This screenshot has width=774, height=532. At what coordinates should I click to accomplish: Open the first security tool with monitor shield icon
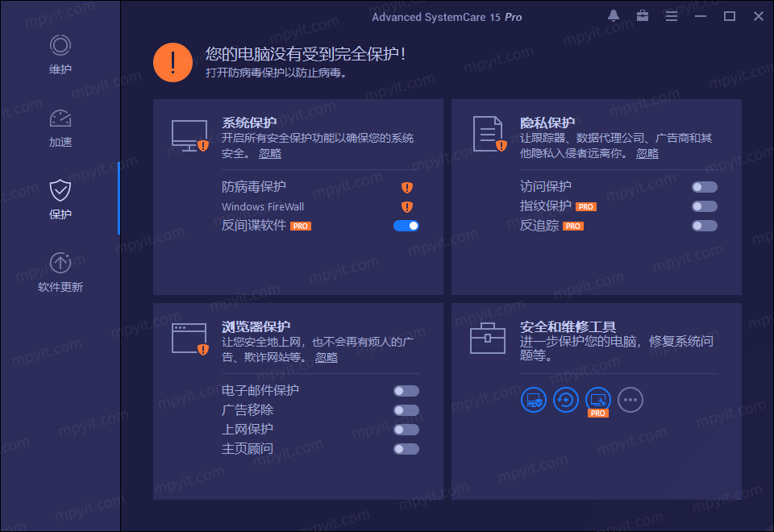point(534,400)
